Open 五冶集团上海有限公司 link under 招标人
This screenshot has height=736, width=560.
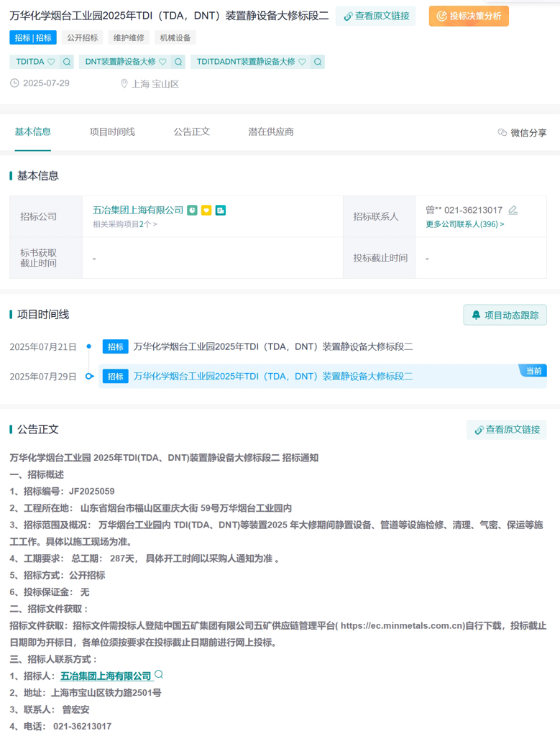pyautogui.click(x=106, y=676)
